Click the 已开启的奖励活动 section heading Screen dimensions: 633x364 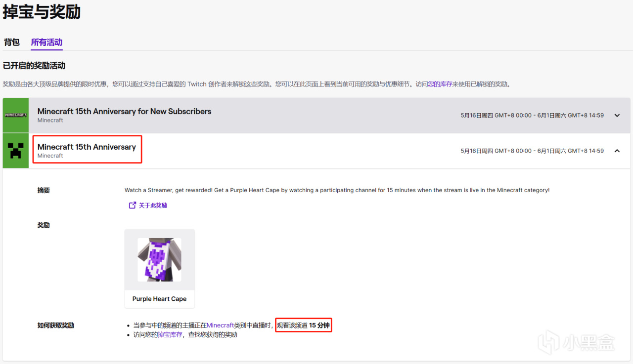click(x=34, y=66)
